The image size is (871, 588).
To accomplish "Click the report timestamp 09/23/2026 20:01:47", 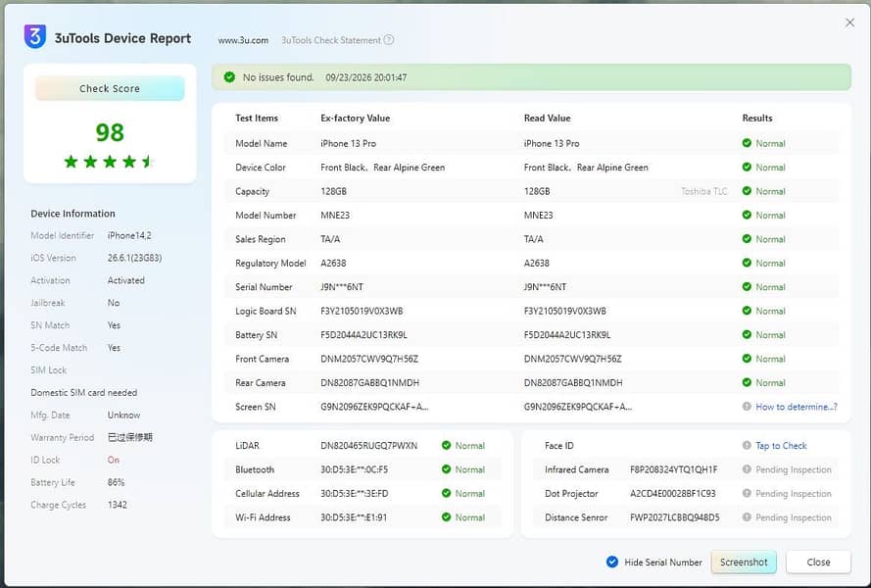I will [x=366, y=77].
